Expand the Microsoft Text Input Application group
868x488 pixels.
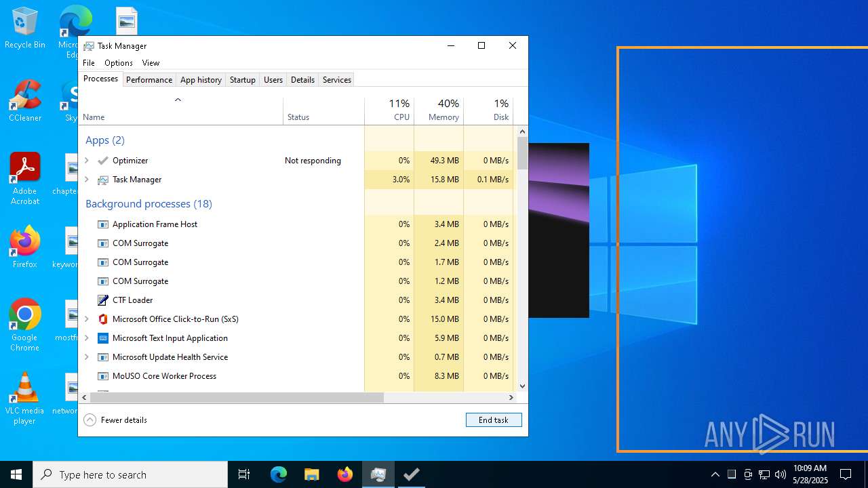click(x=87, y=338)
